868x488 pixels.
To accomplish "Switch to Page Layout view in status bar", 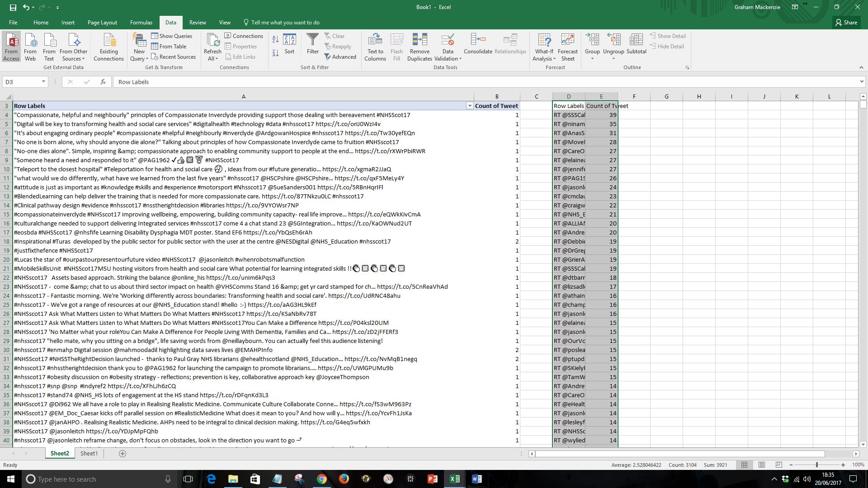I will point(762,465).
